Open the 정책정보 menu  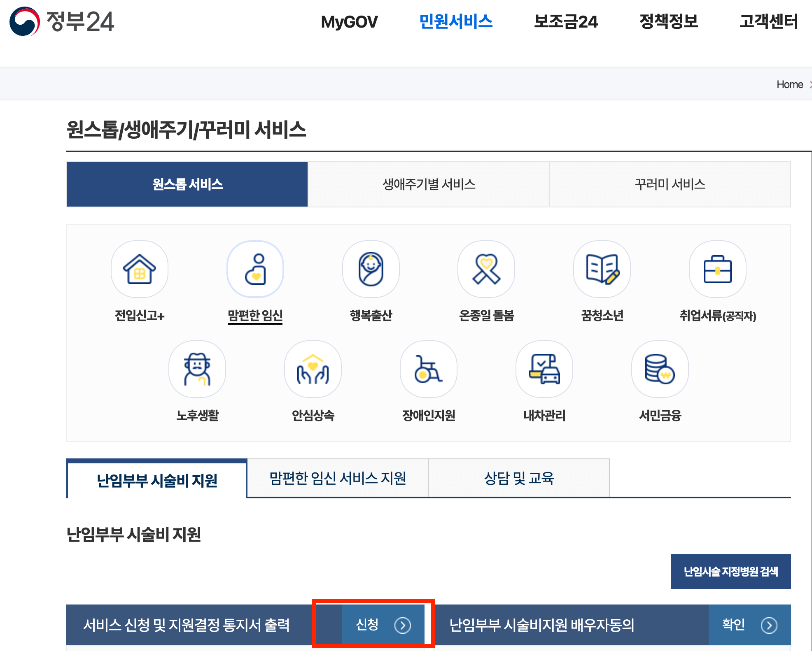pos(669,21)
